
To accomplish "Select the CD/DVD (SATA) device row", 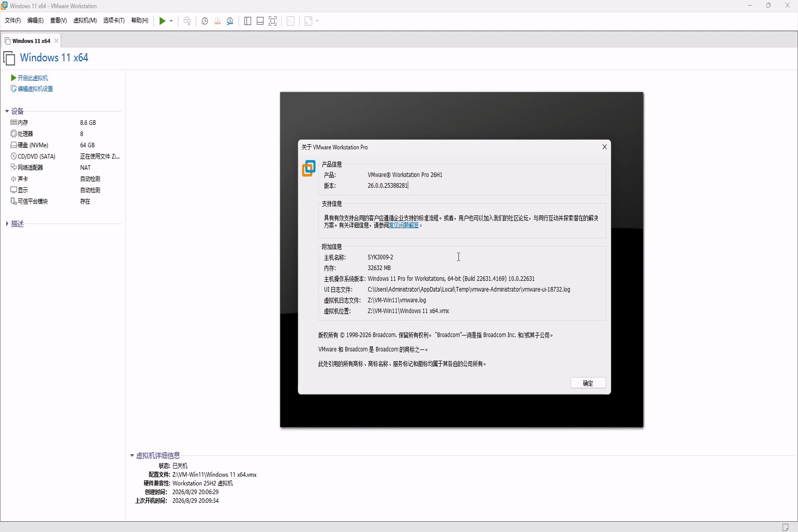I will (65, 157).
